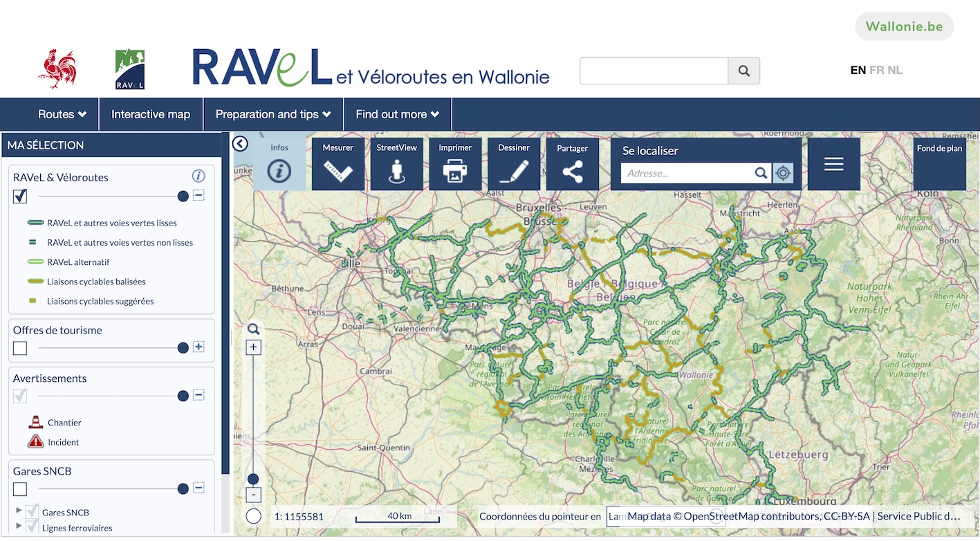Open the Routes dropdown menu
This screenshot has height=541, width=980.
62,114
